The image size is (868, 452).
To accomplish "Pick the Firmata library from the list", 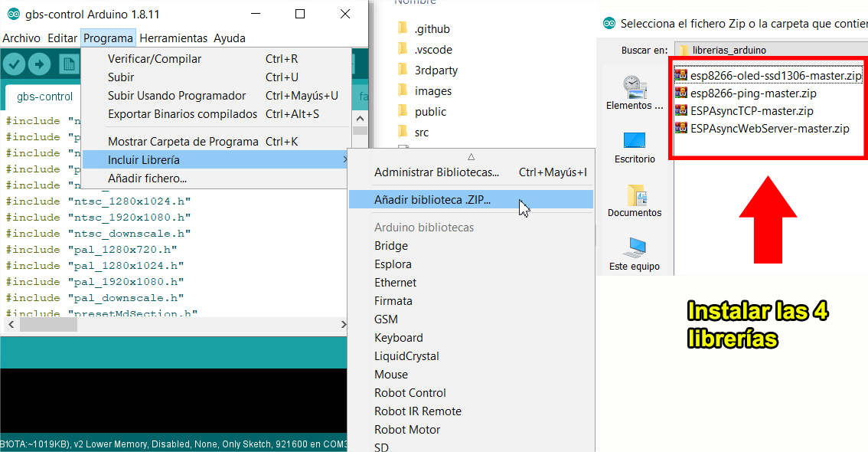I will (x=393, y=301).
